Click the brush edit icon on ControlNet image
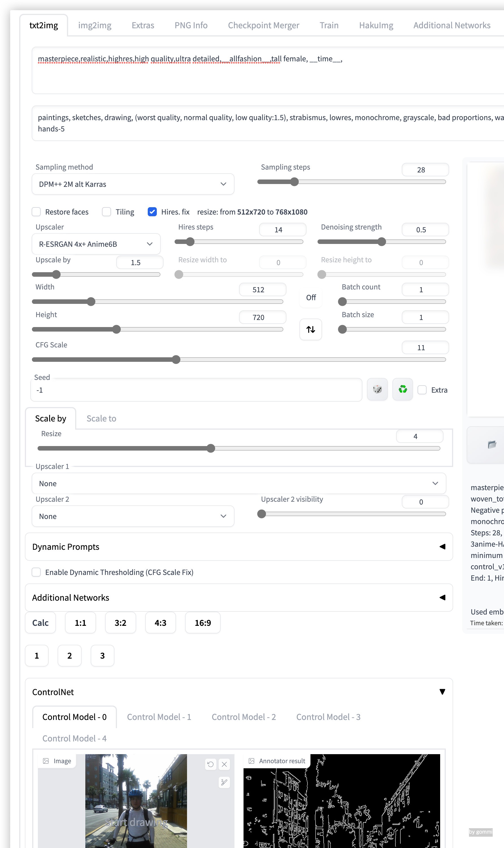 tap(225, 782)
